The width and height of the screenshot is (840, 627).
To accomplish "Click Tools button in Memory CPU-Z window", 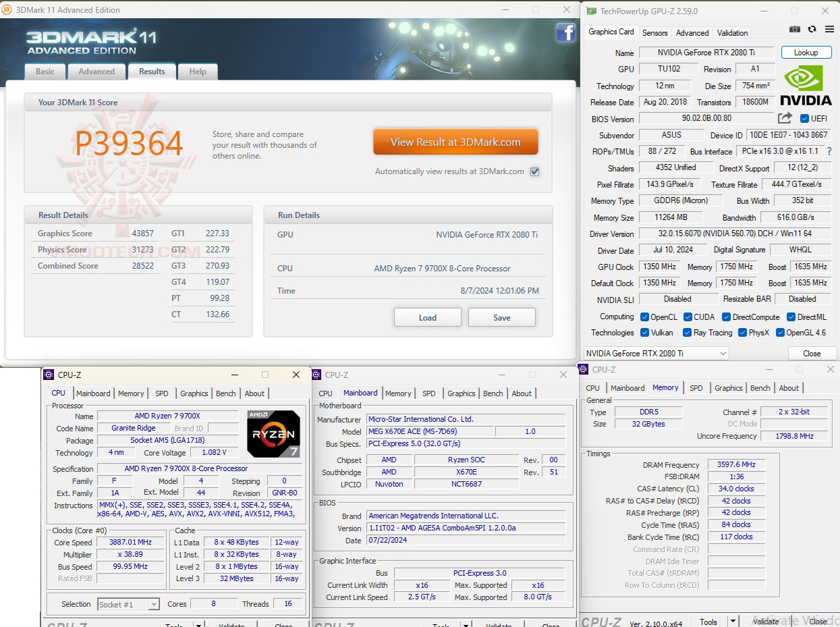I will point(708,622).
